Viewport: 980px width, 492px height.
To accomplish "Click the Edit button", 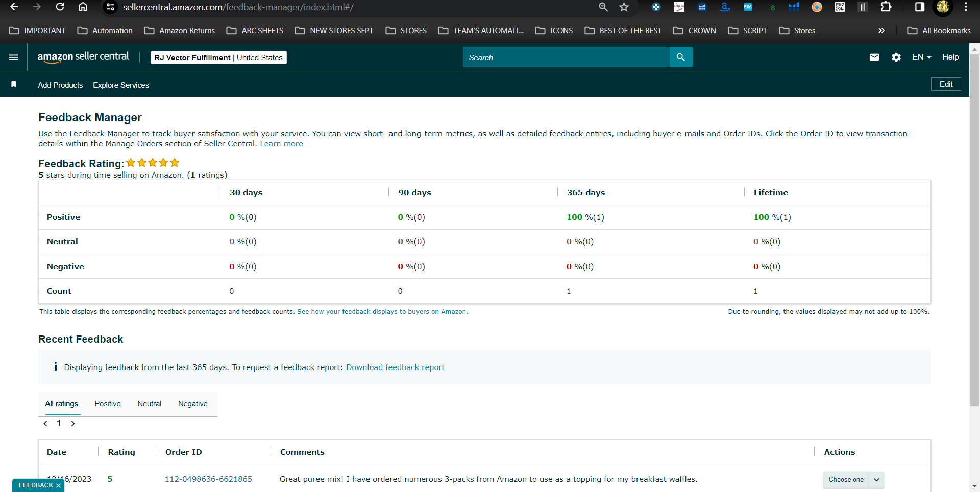I will coord(946,84).
